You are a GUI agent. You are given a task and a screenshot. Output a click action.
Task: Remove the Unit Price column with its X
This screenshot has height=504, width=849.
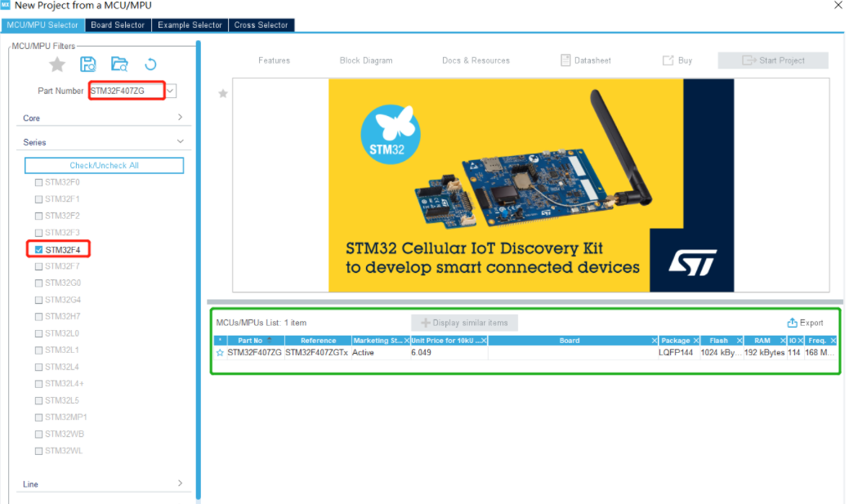click(x=484, y=341)
